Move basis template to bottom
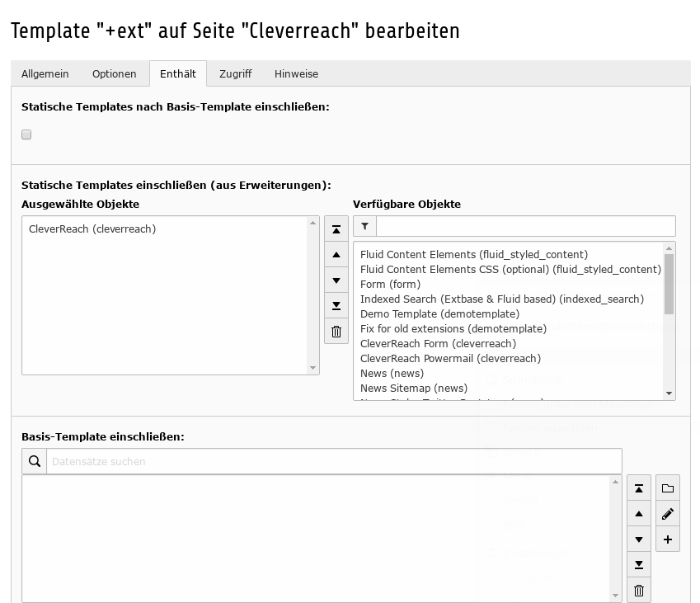This screenshot has width=700, height=603. click(x=639, y=564)
